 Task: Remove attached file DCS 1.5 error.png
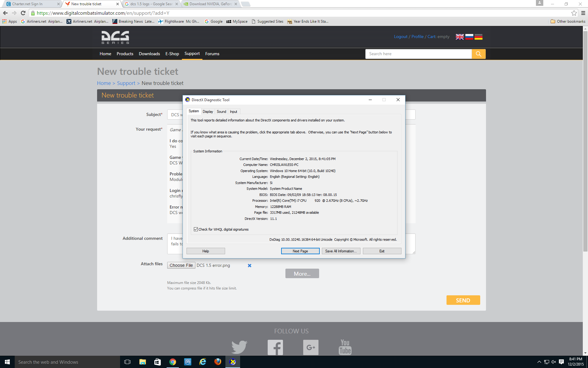(250, 266)
